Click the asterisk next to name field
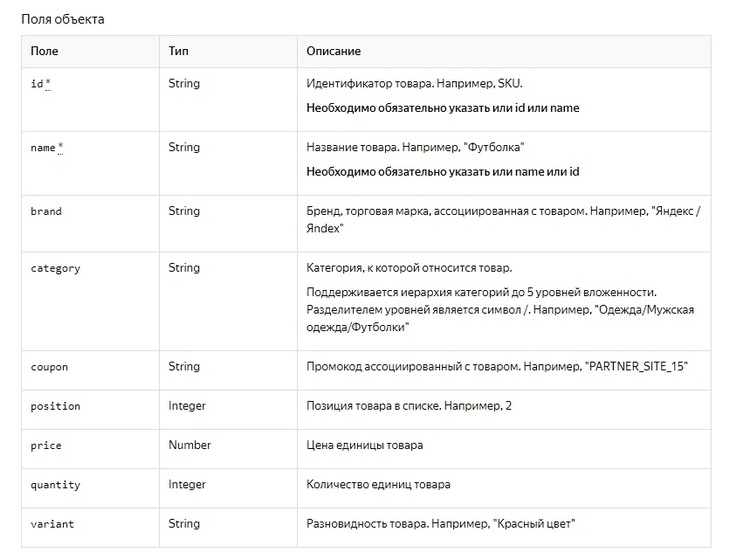Viewport: 730px width, 560px height. (60, 147)
